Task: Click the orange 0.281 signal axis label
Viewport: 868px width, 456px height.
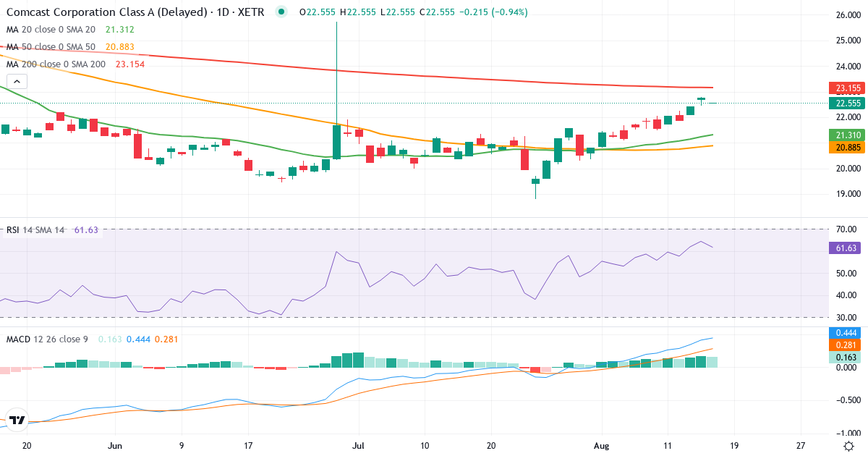Action: tap(845, 345)
